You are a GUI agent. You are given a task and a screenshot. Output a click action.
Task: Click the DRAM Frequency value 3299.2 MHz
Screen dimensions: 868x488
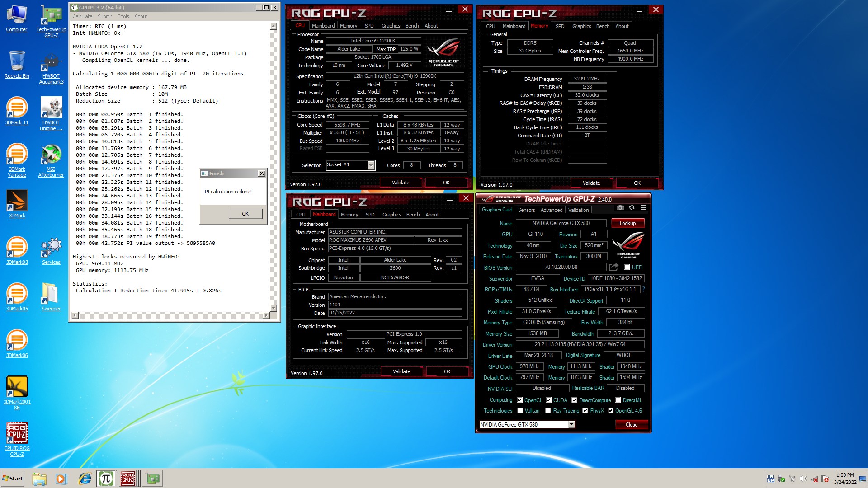pyautogui.click(x=587, y=79)
